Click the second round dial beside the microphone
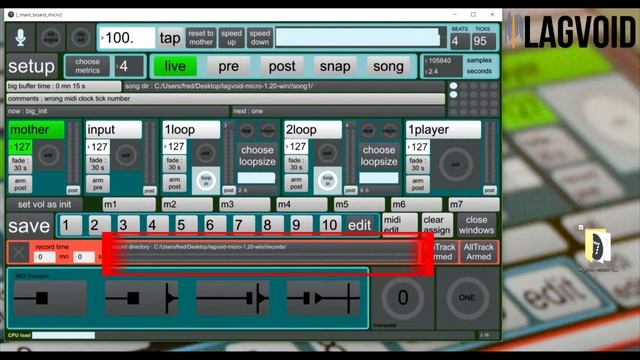 click(x=81, y=38)
